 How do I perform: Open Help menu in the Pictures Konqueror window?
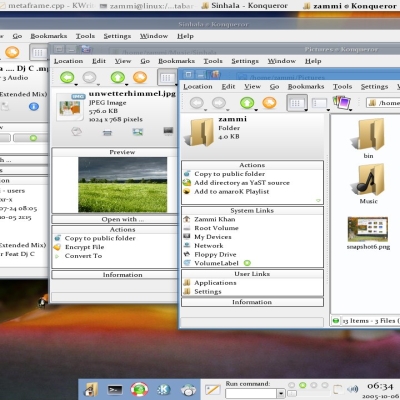[x=313, y=61]
